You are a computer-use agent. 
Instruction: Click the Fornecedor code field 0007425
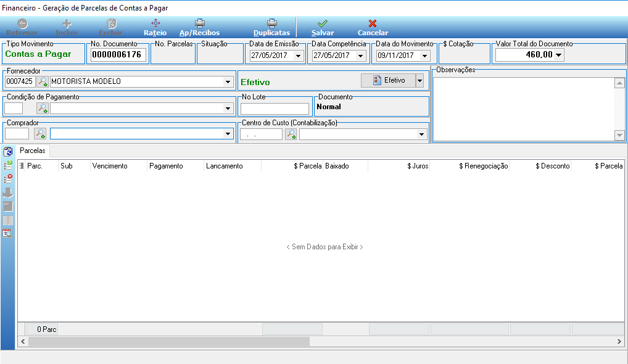20,81
